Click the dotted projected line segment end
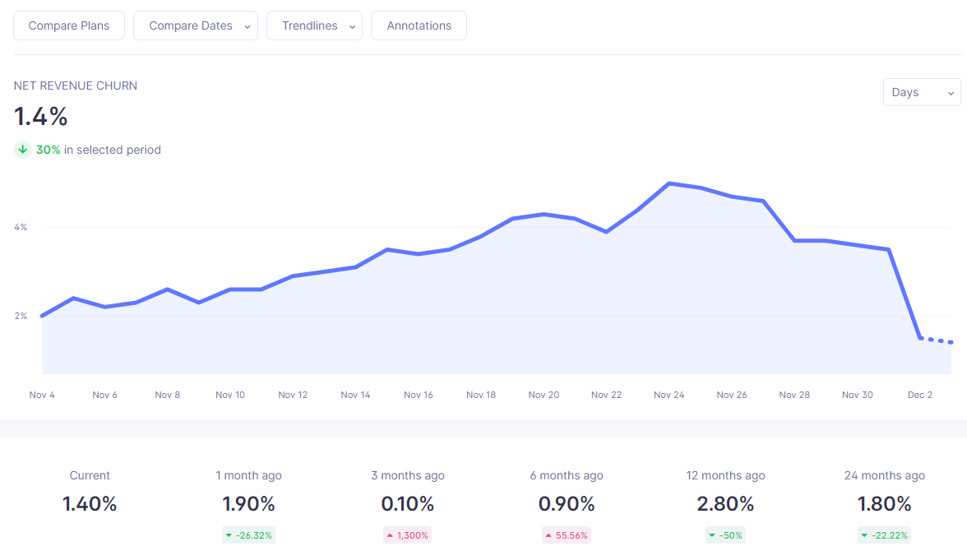The width and height of the screenshot is (967, 560). point(951,342)
